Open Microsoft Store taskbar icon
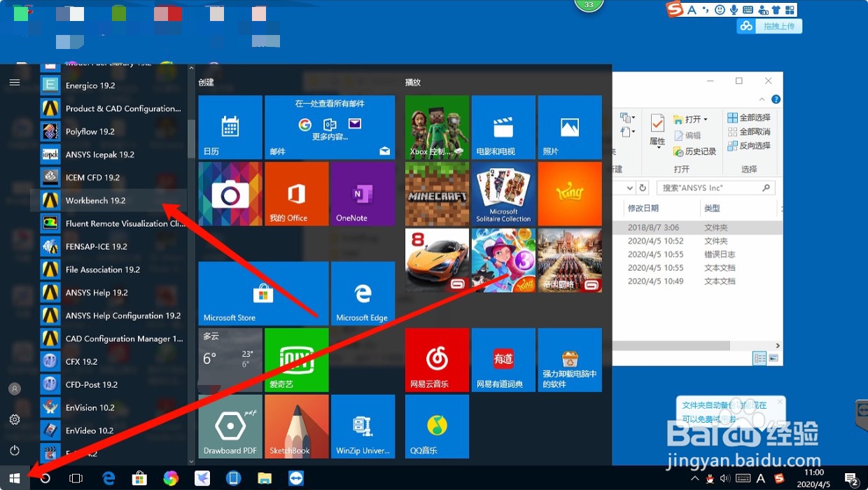 pyautogui.click(x=140, y=478)
